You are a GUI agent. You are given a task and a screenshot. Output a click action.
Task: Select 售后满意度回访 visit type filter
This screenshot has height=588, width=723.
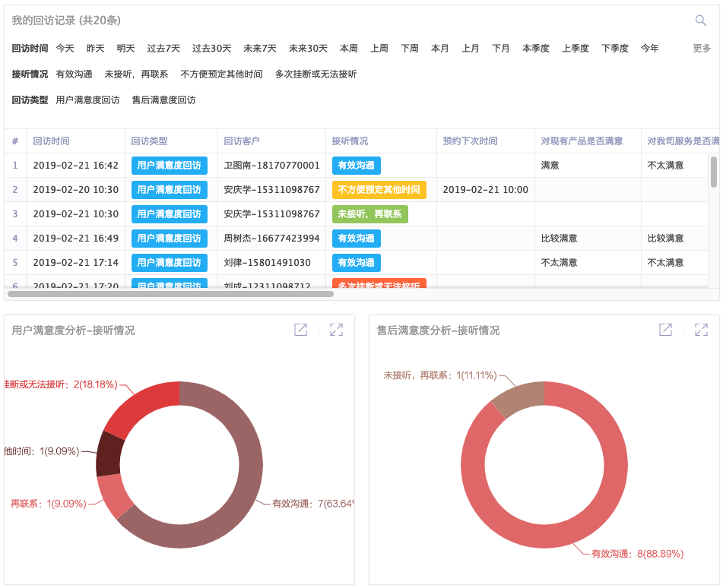[x=163, y=100]
